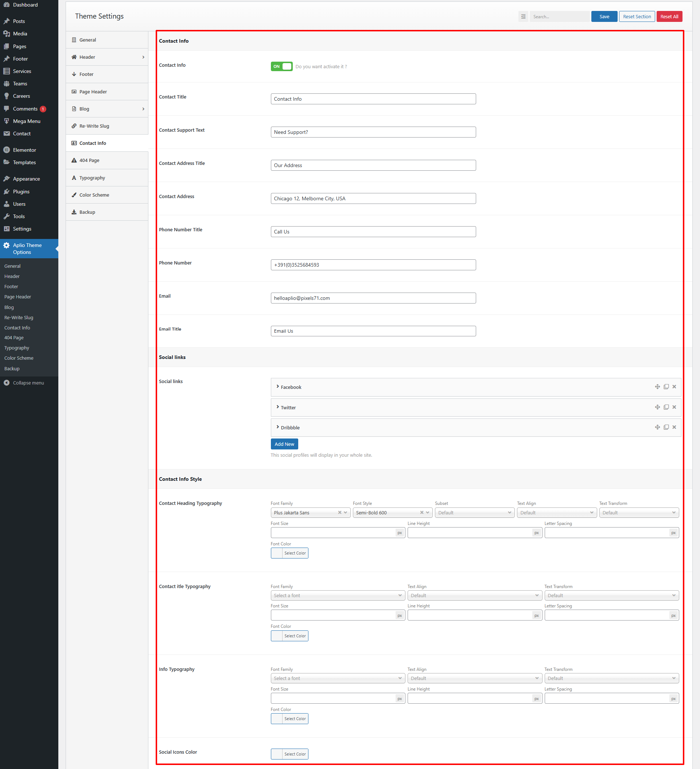Image resolution: width=700 pixels, height=769 pixels.
Task: Expand the Dribbble social link entry
Action: pos(278,427)
